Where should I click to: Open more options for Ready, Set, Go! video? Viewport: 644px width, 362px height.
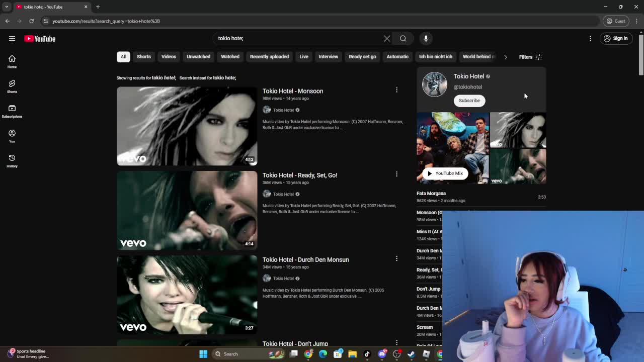(x=396, y=174)
